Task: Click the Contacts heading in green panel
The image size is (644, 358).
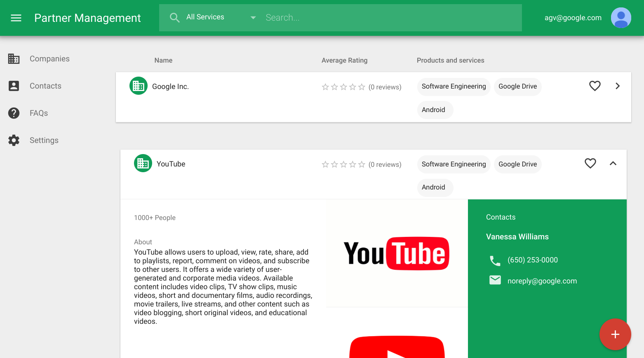Action: click(501, 217)
